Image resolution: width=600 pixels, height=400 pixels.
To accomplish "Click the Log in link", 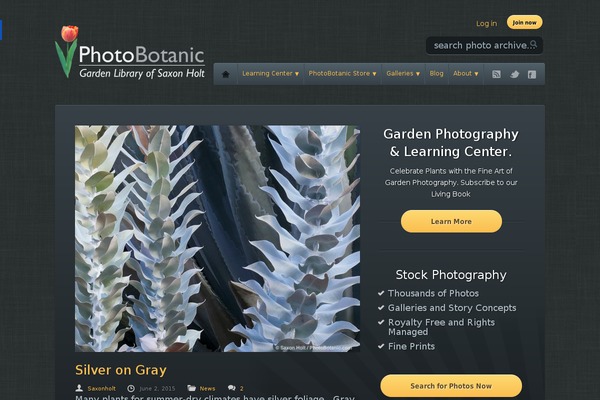I will click(486, 23).
